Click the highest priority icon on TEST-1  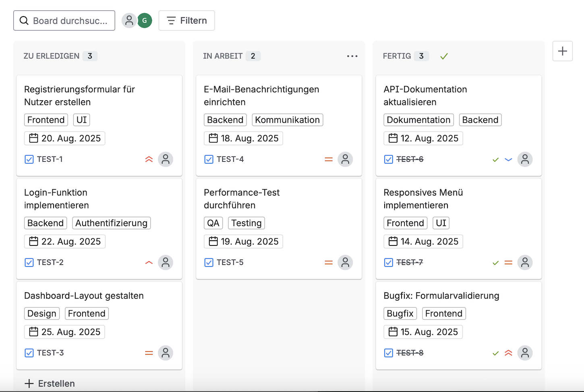[x=149, y=159]
